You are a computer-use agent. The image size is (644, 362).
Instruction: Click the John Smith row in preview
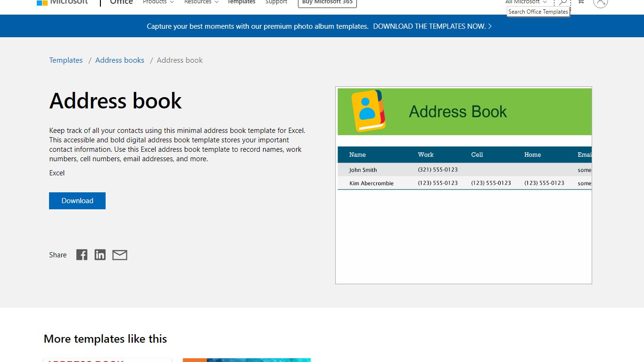464,170
